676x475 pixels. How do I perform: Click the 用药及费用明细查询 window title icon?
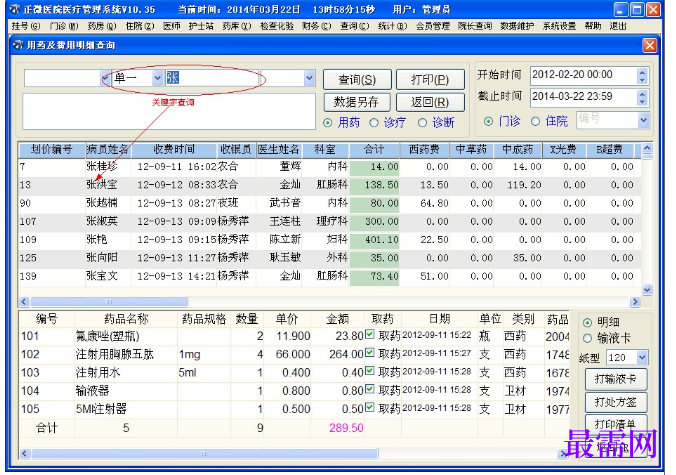tap(18, 45)
